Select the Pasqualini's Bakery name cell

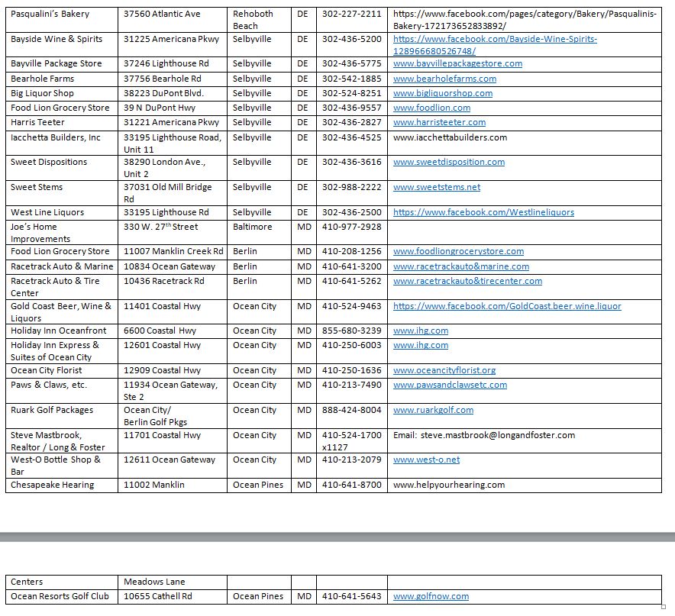(62, 20)
